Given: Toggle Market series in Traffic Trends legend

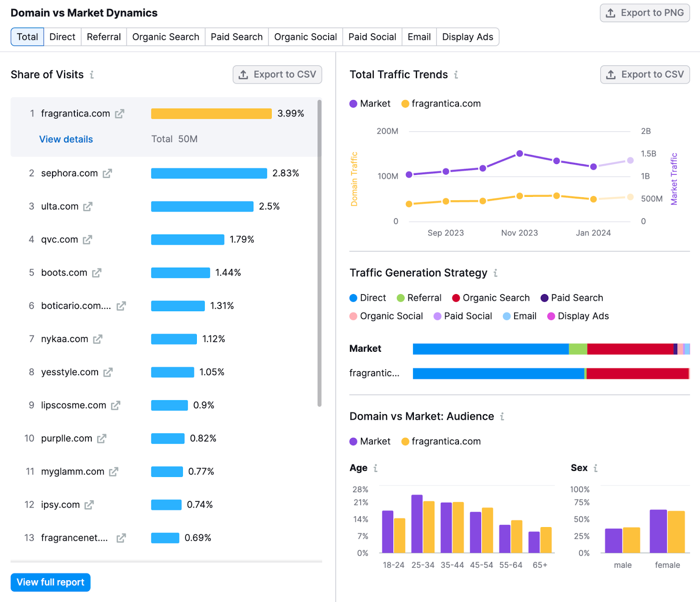Looking at the screenshot, I should 370,104.
